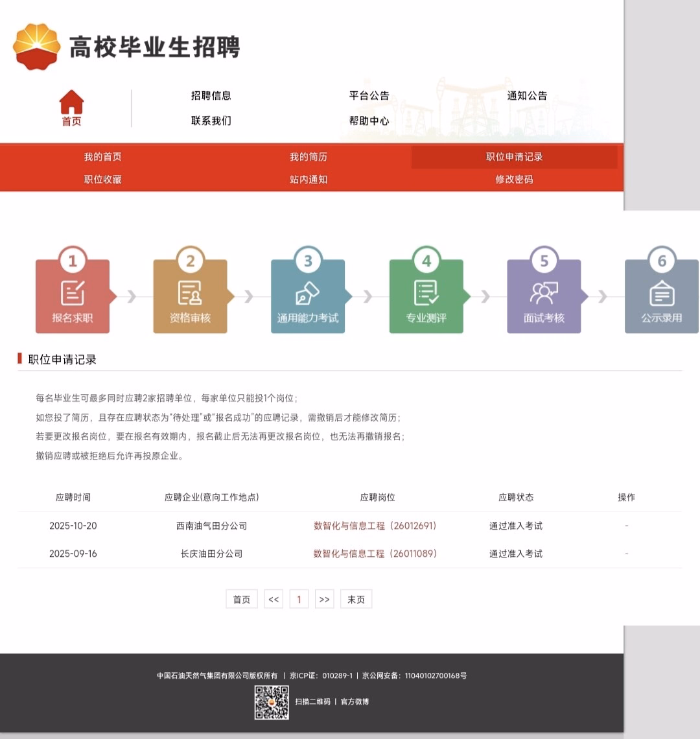This screenshot has width=700, height=739.
Task: Open 帮助中心 navigation item
Action: click(369, 121)
